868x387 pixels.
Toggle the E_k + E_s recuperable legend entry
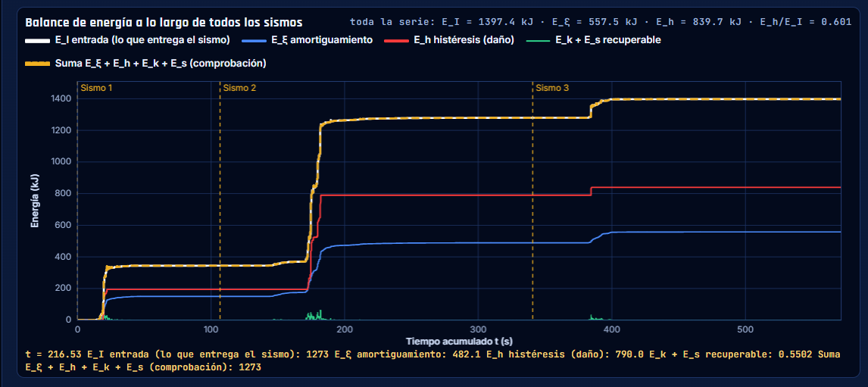pos(594,40)
